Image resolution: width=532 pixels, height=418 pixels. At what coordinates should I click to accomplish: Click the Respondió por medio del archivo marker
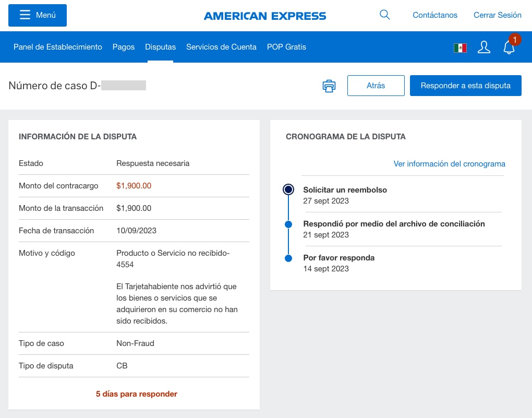point(288,223)
